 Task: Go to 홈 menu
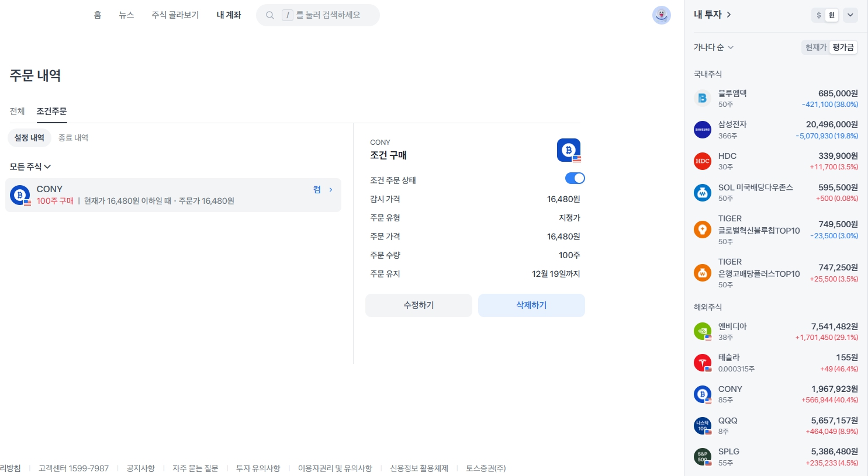tap(98, 15)
